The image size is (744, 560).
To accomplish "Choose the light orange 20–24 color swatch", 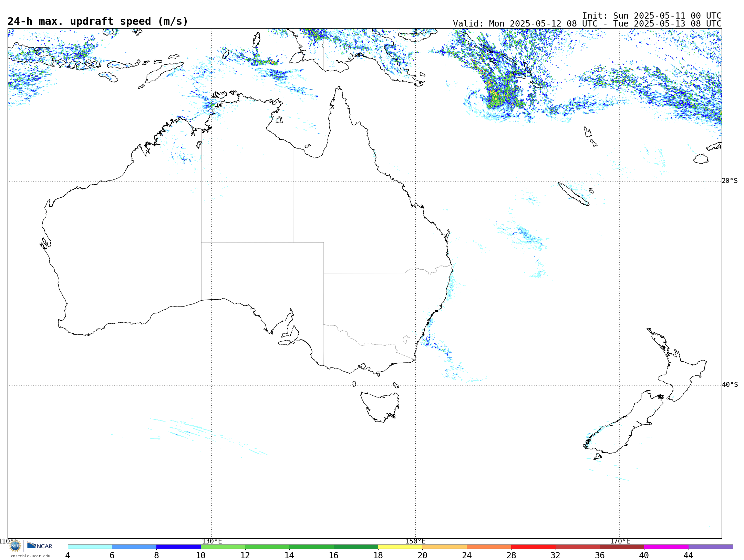I will coord(445,547).
